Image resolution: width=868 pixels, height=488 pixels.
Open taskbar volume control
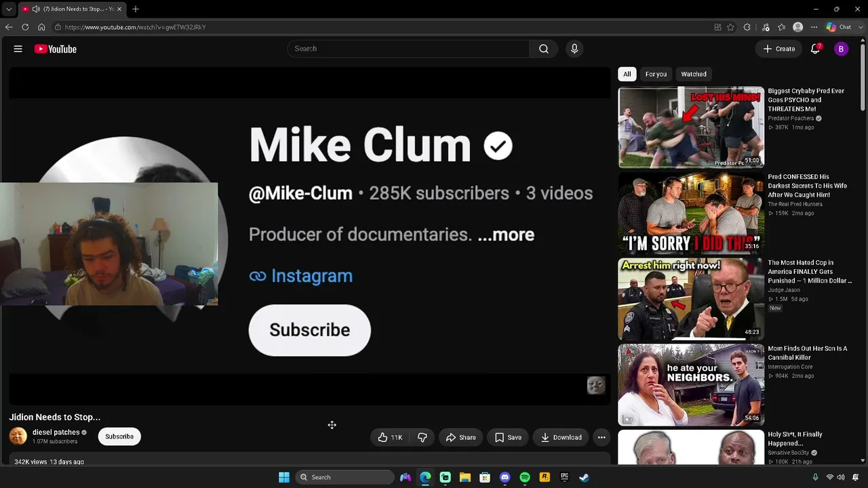(842, 477)
